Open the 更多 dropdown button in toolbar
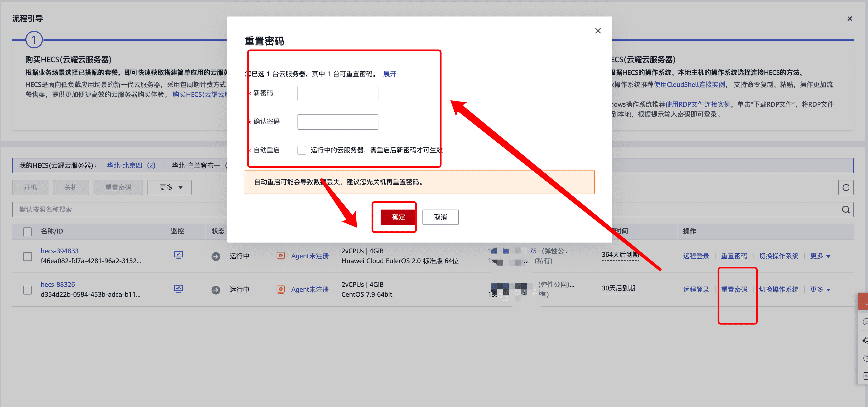The width and height of the screenshot is (868, 407). (170, 188)
